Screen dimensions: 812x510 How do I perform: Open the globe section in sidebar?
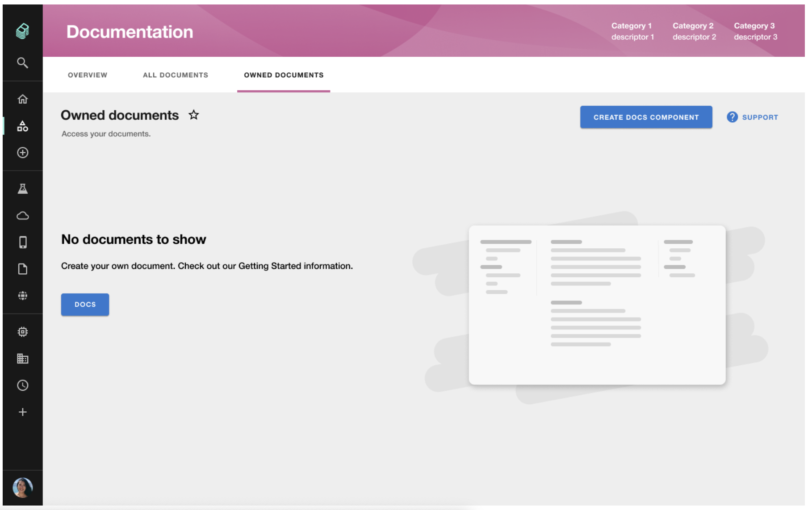[22, 296]
